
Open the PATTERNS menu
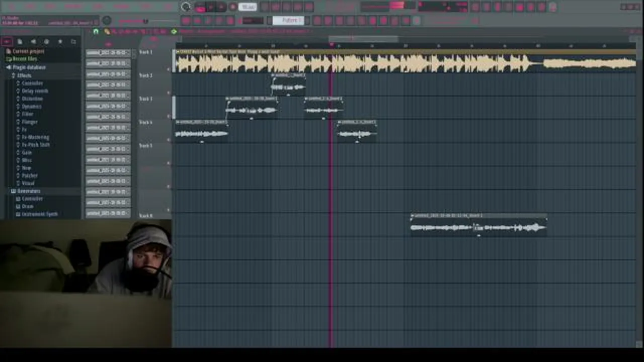(x=73, y=7)
